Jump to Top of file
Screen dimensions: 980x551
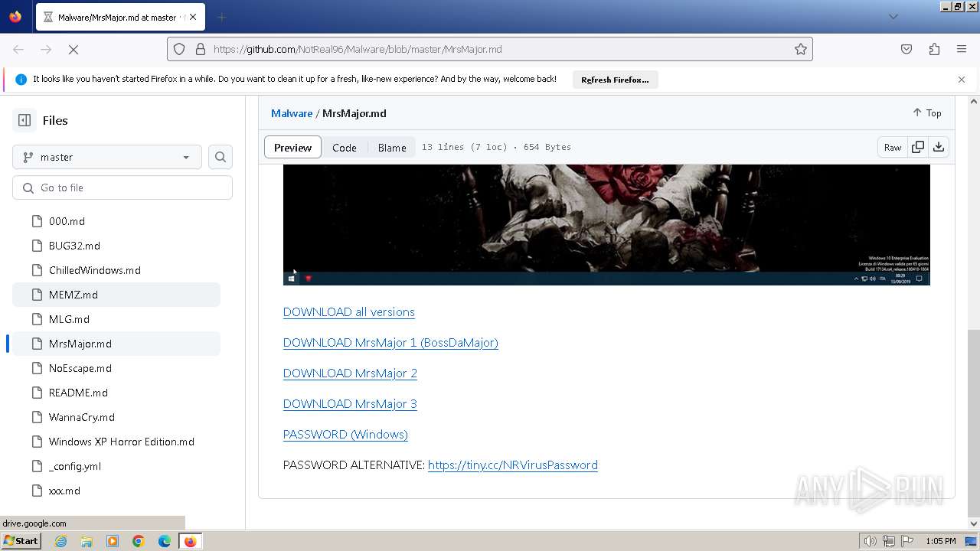pos(927,112)
